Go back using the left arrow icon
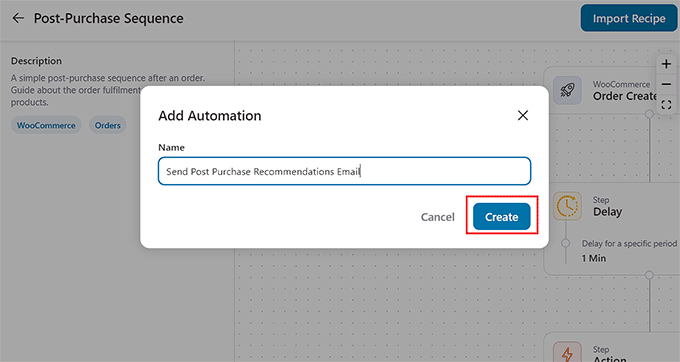The width and height of the screenshot is (680, 362). click(x=18, y=18)
